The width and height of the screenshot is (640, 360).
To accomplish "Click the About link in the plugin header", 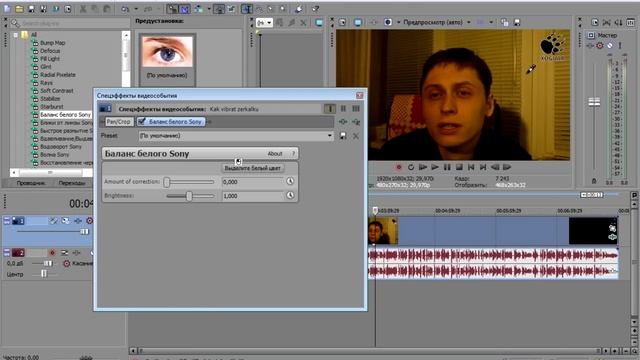I will (x=275, y=154).
